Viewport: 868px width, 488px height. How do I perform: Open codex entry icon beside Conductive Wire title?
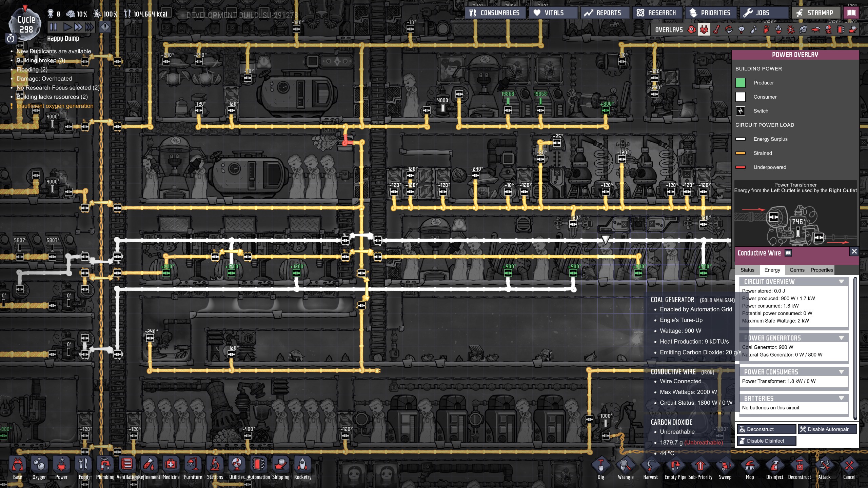tap(788, 253)
